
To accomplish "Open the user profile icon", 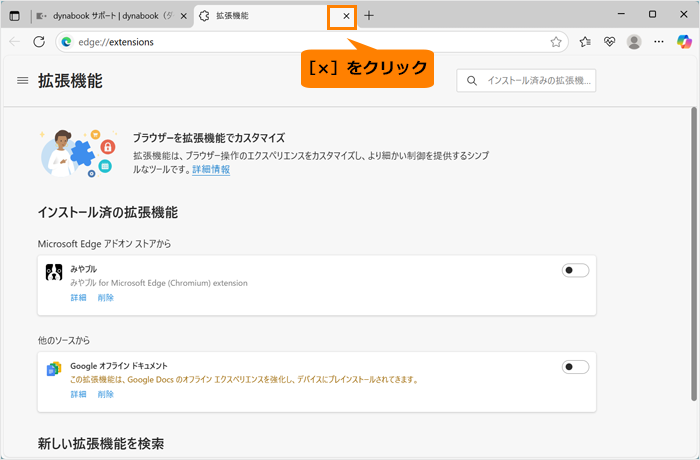I will (634, 42).
